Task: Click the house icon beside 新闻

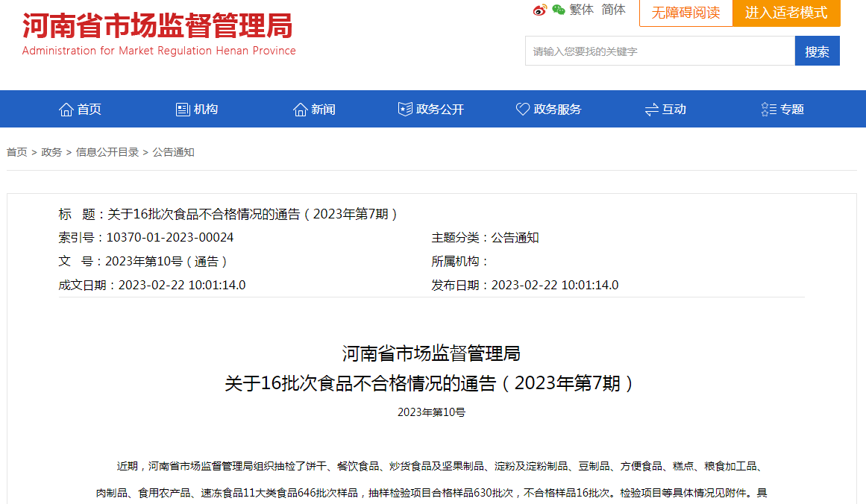Action: pos(301,110)
